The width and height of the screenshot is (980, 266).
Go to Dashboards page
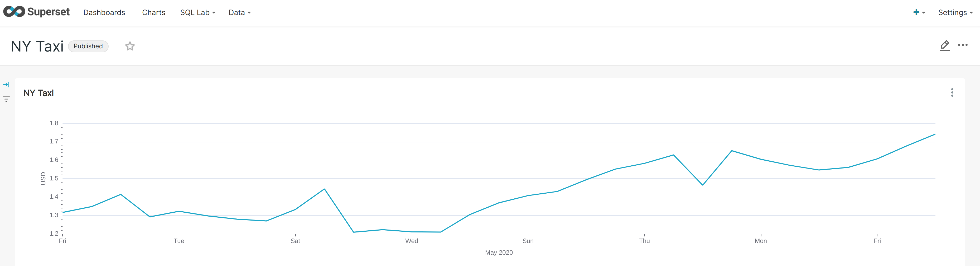pyautogui.click(x=104, y=13)
